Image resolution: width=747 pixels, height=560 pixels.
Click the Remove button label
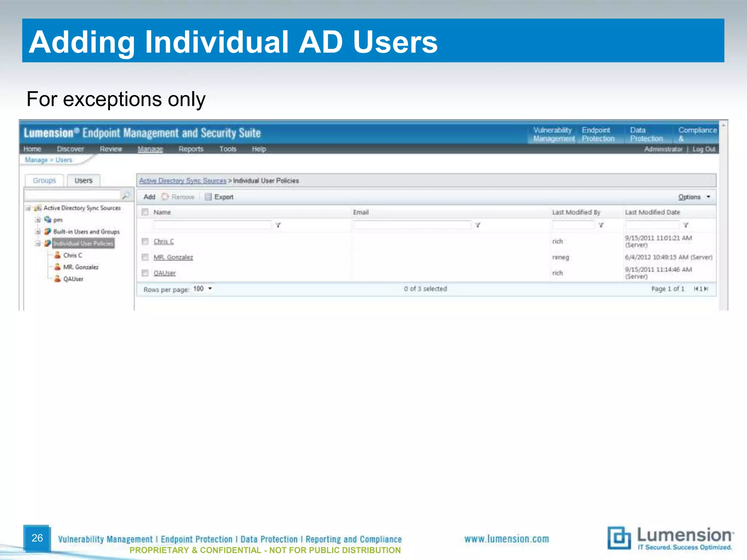(x=183, y=197)
